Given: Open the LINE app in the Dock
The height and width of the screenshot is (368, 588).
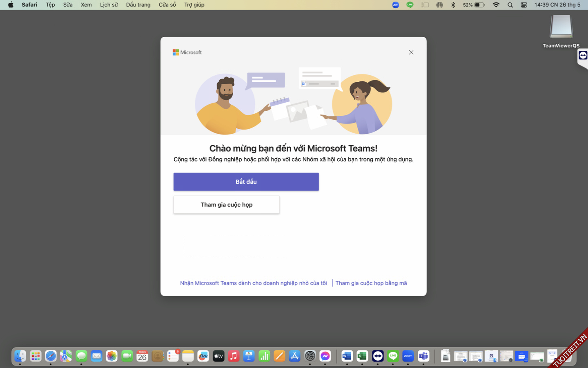Looking at the screenshot, I should click(x=393, y=356).
